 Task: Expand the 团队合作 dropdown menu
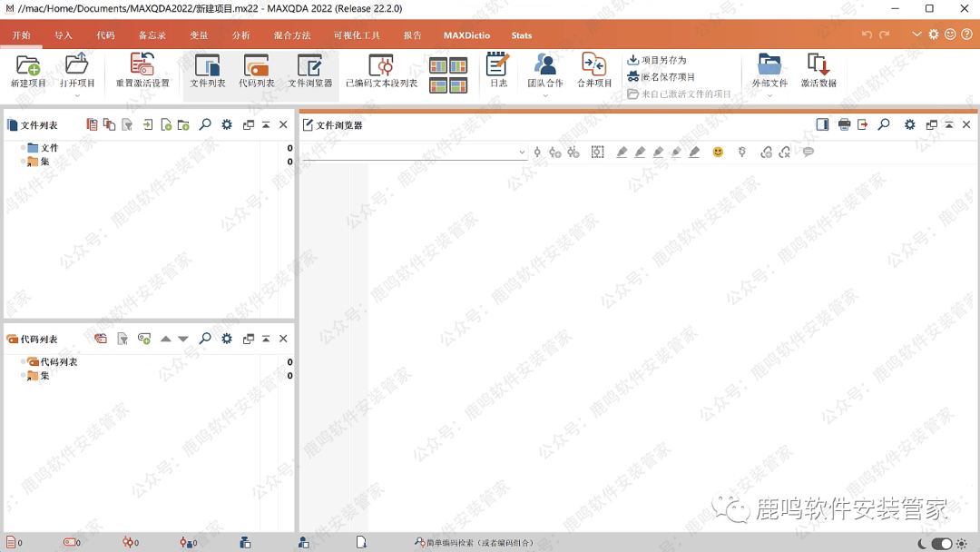coord(545,95)
